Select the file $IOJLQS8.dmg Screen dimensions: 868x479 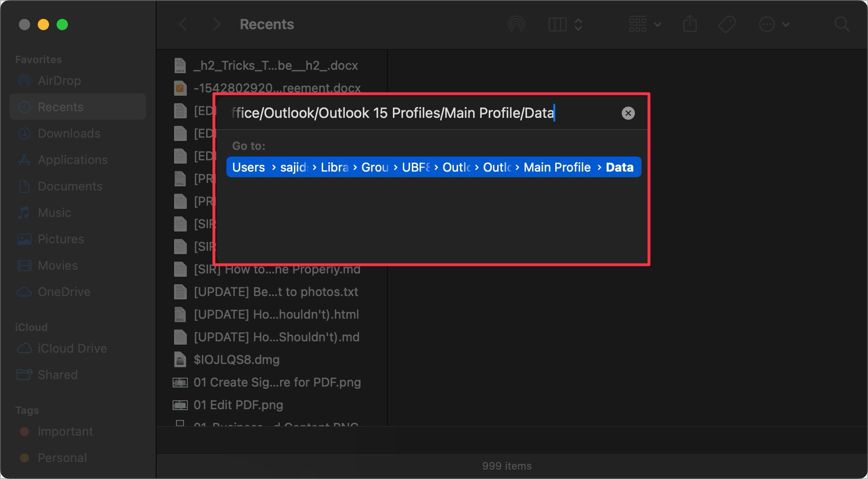[x=236, y=360]
